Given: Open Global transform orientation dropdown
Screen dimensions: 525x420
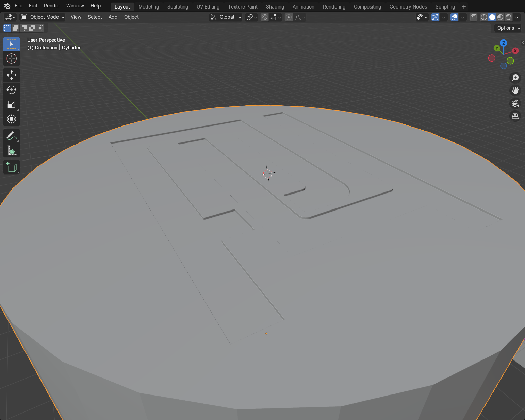Looking at the screenshot, I should (226, 17).
